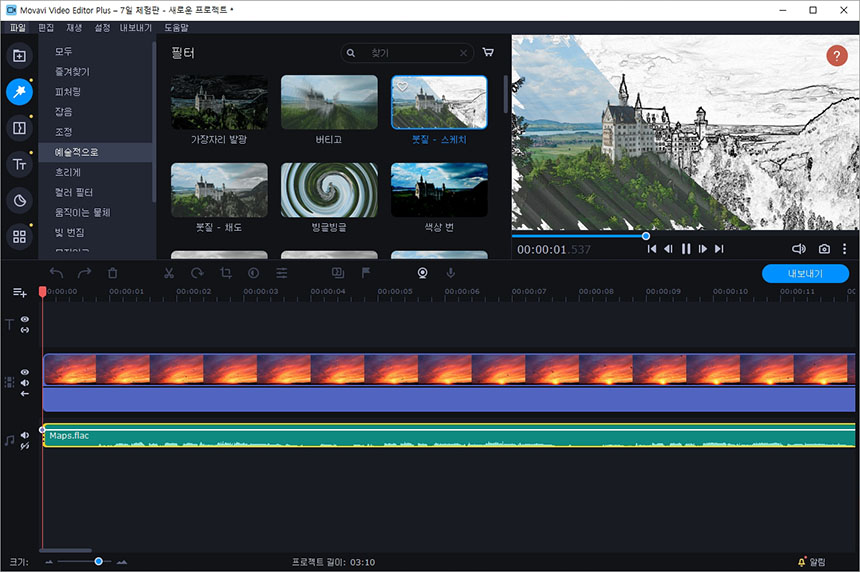Open the Titles text icon in sidebar
The image size is (860, 572).
click(x=19, y=164)
